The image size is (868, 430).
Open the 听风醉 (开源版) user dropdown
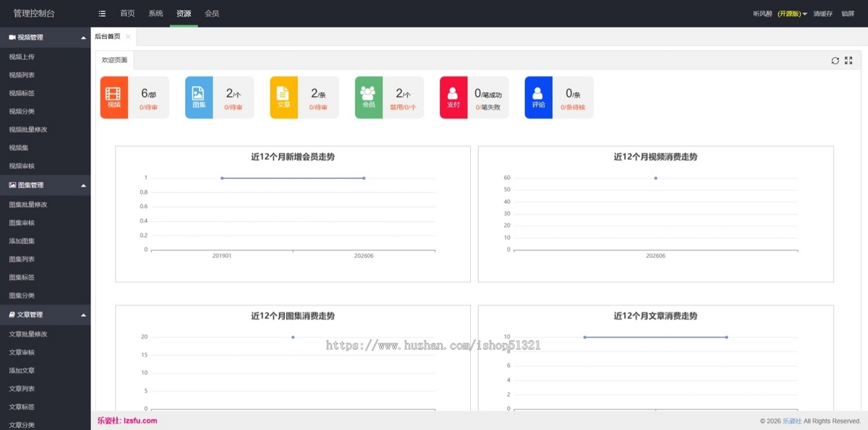click(780, 14)
